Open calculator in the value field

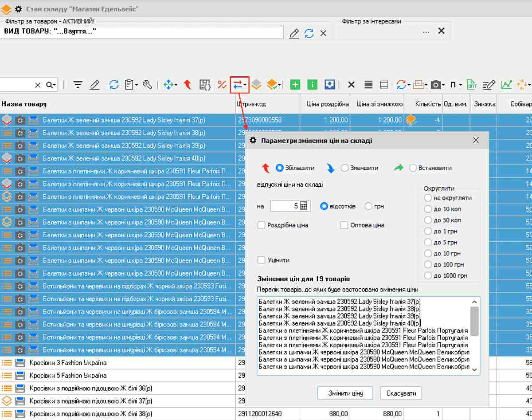[x=304, y=206]
